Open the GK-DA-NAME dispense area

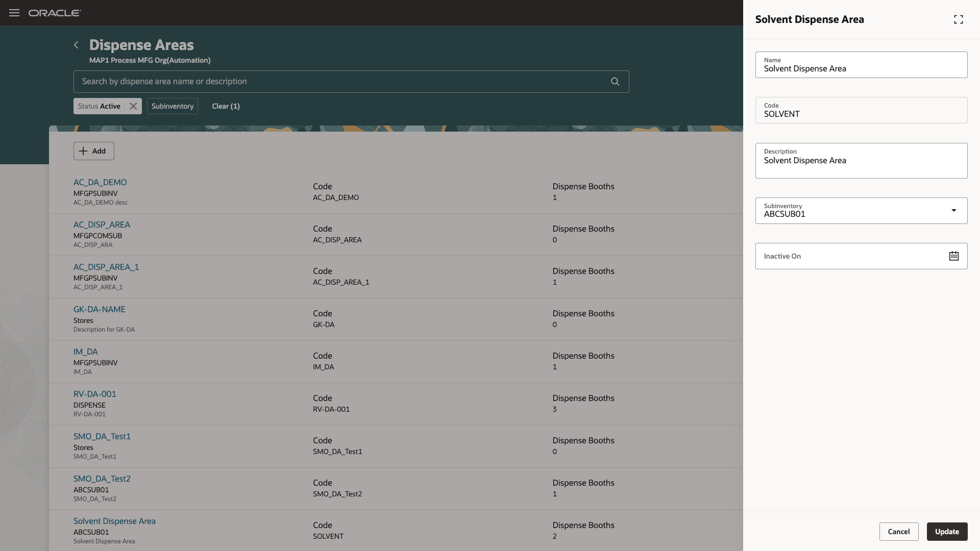tap(99, 309)
